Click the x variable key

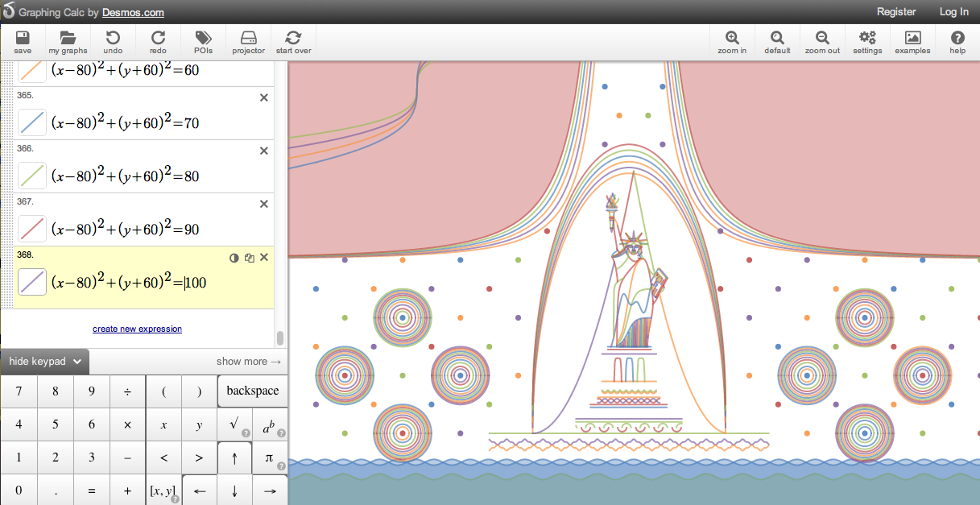tap(163, 425)
